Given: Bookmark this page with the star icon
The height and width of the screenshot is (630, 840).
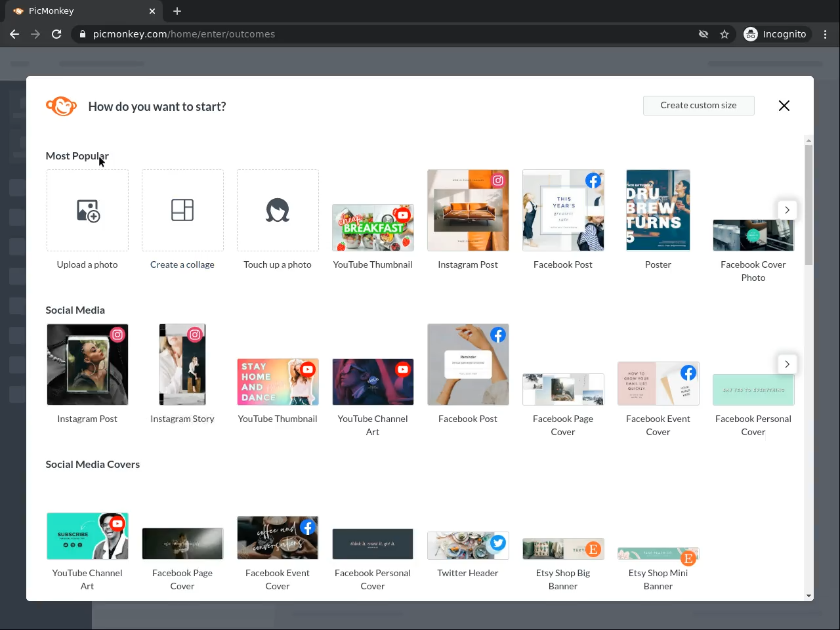Looking at the screenshot, I should [x=724, y=34].
